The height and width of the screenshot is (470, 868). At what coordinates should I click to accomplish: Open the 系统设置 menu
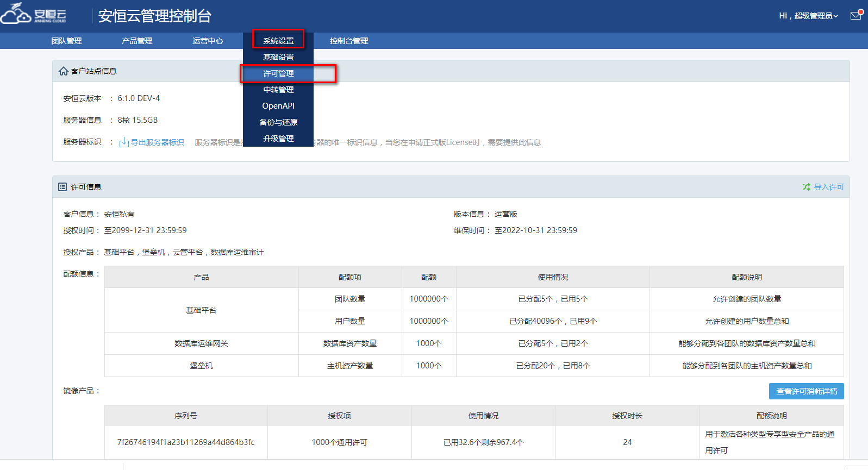(278, 41)
